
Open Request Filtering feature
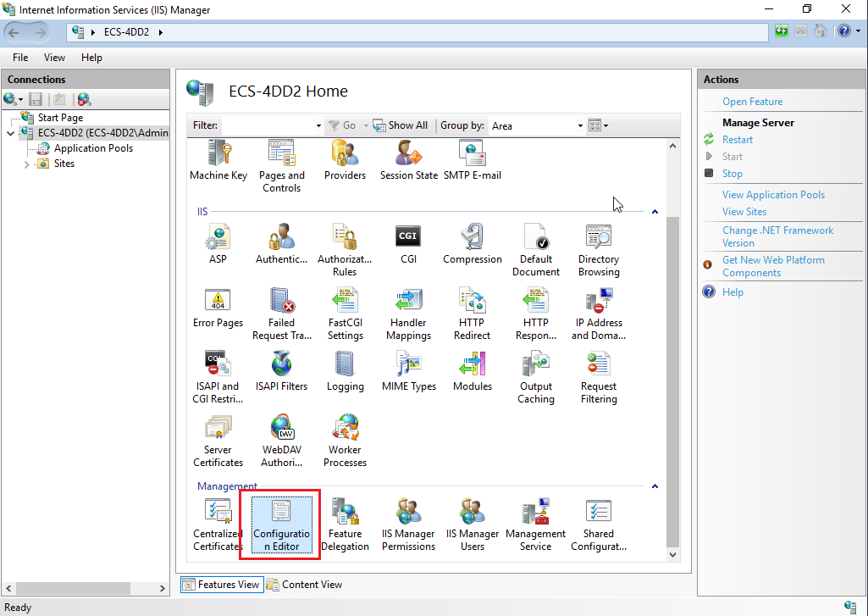(599, 377)
